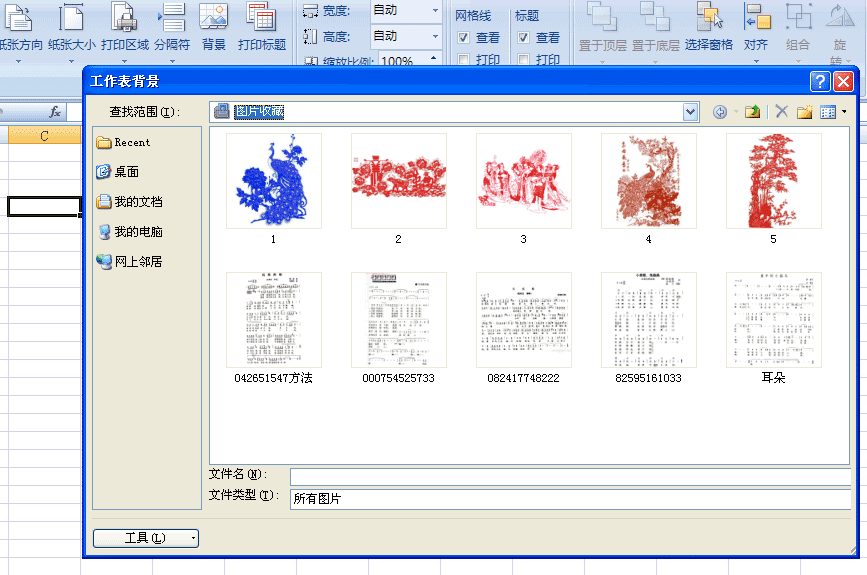Click the back navigation arrow in dialog
The image size is (867, 575).
click(720, 112)
